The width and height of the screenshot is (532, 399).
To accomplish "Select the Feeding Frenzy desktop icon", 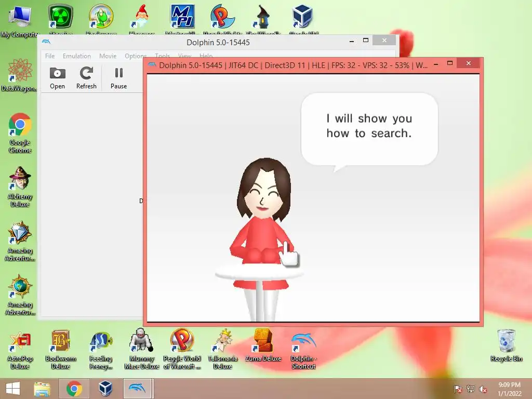I will (101, 349).
